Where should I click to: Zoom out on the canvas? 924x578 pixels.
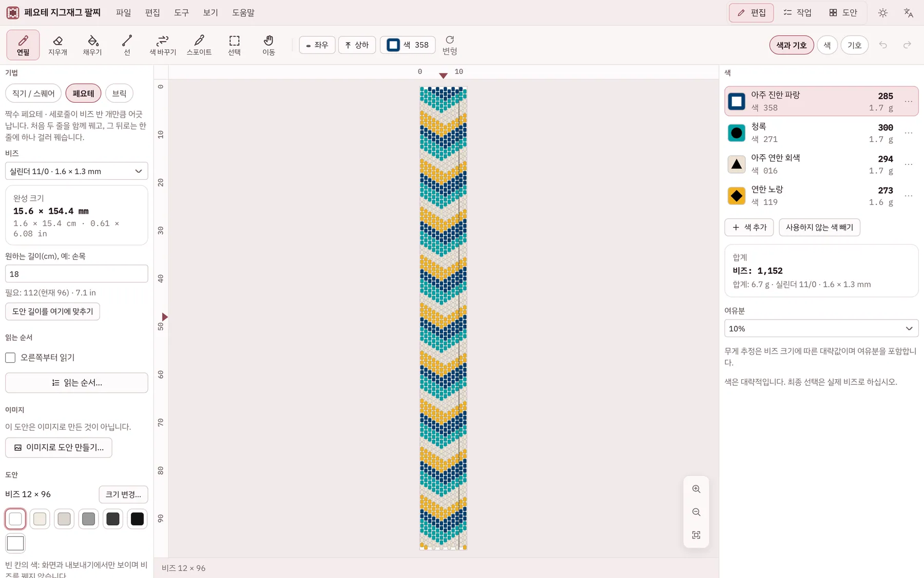click(696, 512)
